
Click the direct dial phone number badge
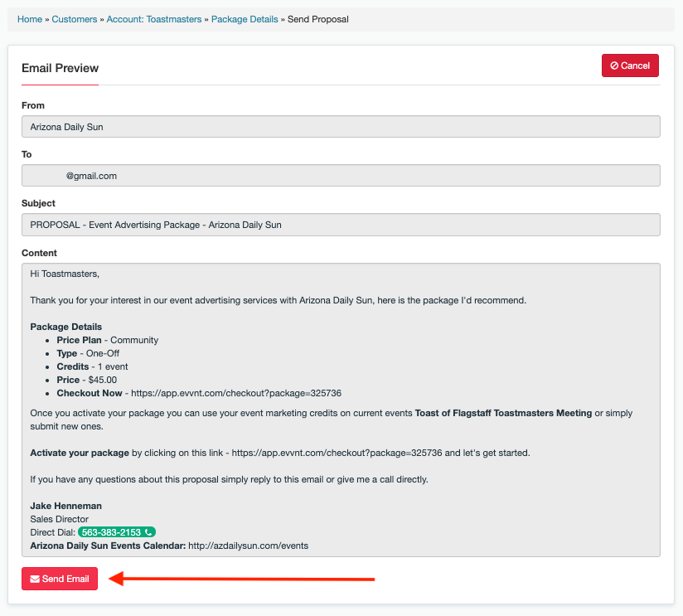tap(117, 532)
